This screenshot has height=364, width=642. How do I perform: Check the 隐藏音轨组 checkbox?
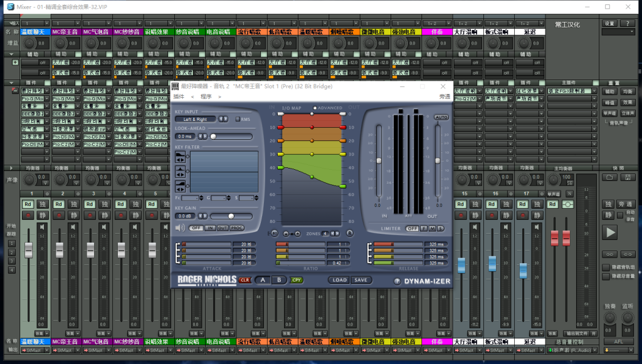pyautogui.click(x=606, y=267)
